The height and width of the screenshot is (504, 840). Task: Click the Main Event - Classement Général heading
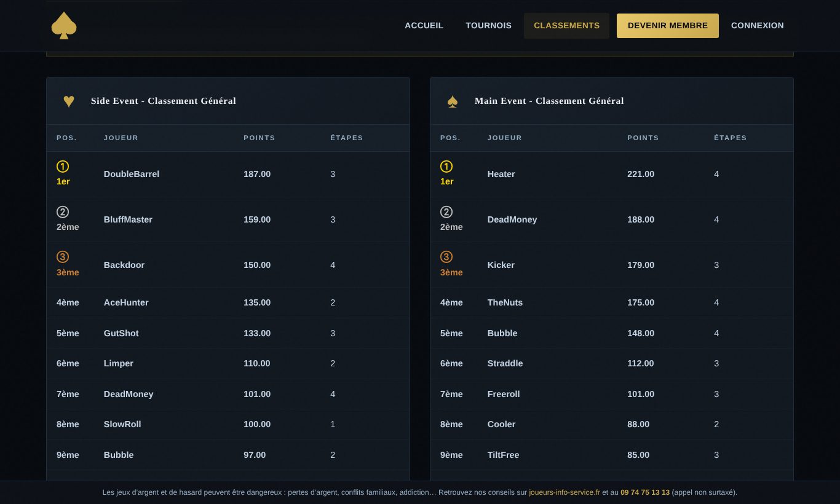click(549, 101)
